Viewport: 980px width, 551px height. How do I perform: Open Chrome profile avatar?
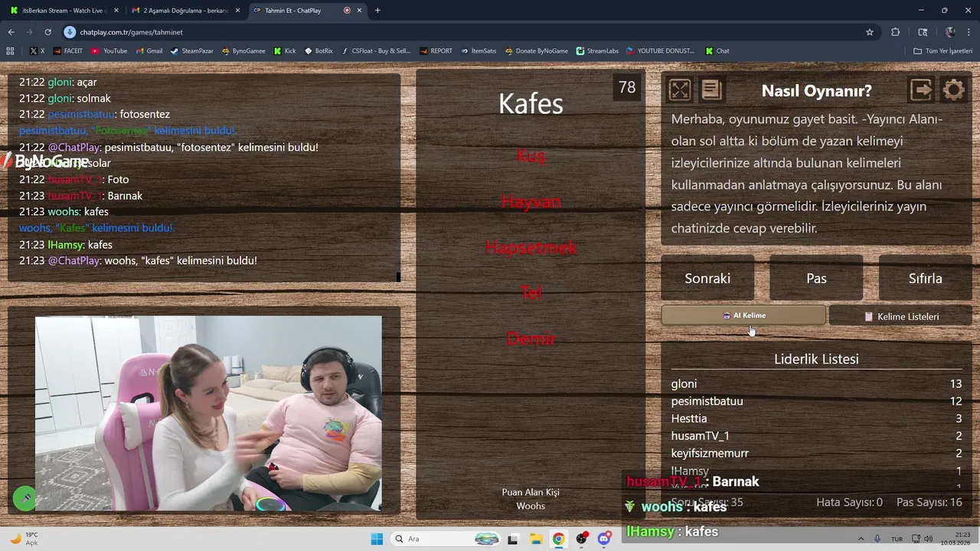(950, 32)
